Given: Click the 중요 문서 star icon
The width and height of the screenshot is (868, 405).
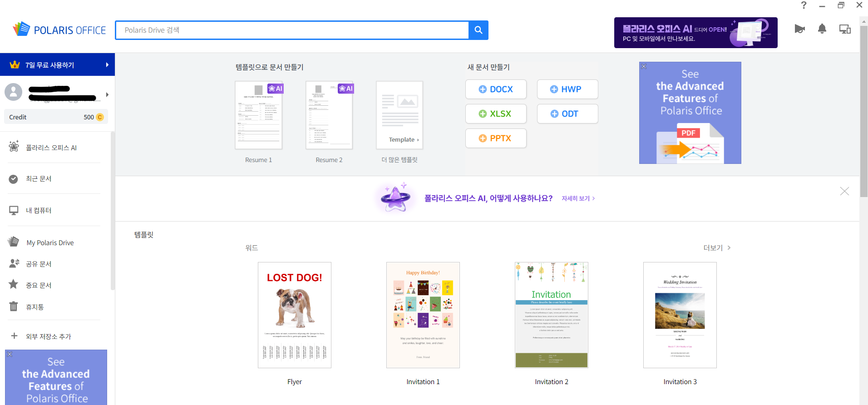Looking at the screenshot, I should (x=14, y=284).
